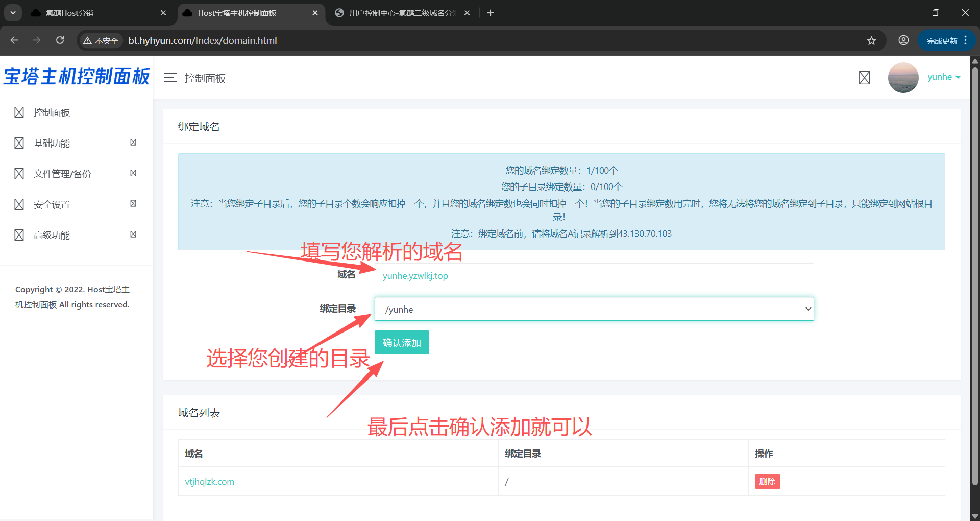Open the 文件管理/备份 sidebar menu
Image resolution: width=980 pixels, height=521 pixels.
tap(77, 174)
